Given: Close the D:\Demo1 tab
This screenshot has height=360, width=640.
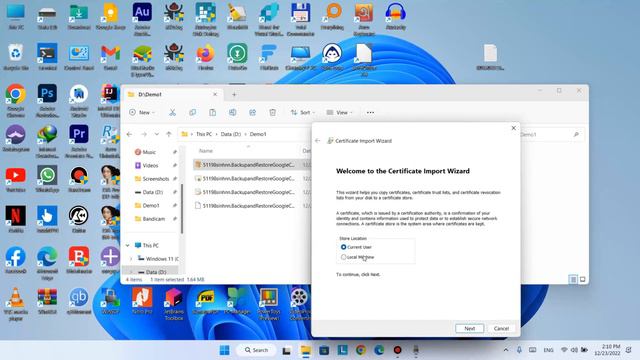Looking at the screenshot, I should [x=215, y=94].
